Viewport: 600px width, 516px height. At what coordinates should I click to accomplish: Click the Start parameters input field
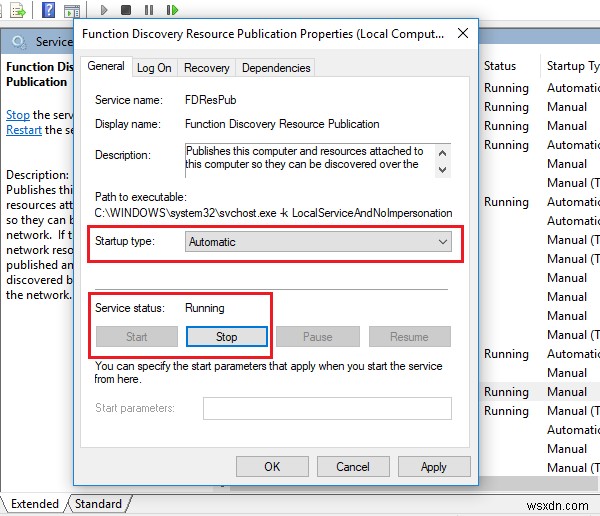coord(327,408)
